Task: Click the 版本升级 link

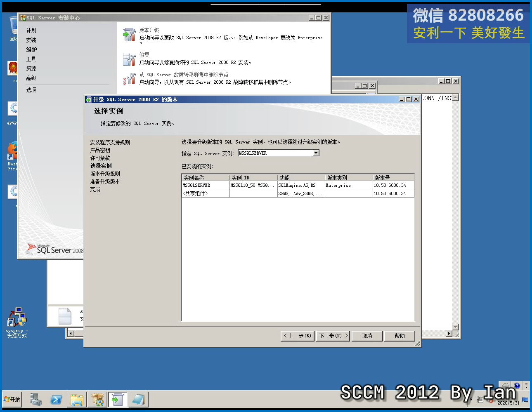Action: 149,30
